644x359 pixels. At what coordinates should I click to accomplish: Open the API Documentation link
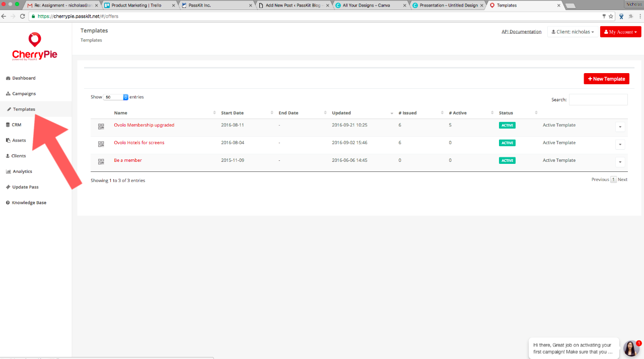tap(521, 32)
